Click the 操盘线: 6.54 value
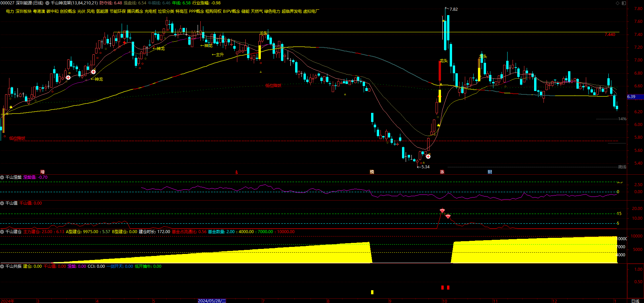The height and width of the screenshot is (303, 644). pyautogui.click(x=135, y=3)
